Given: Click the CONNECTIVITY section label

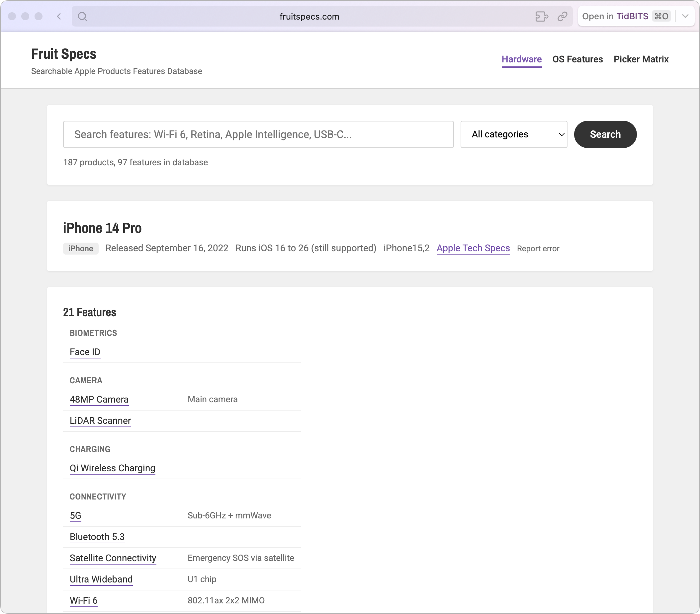Looking at the screenshot, I should coord(98,497).
